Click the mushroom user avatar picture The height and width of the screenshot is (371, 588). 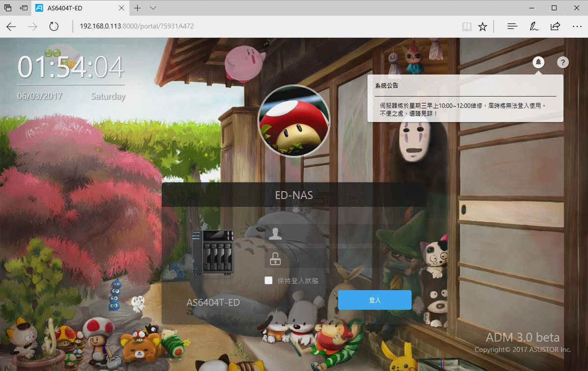click(x=294, y=121)
